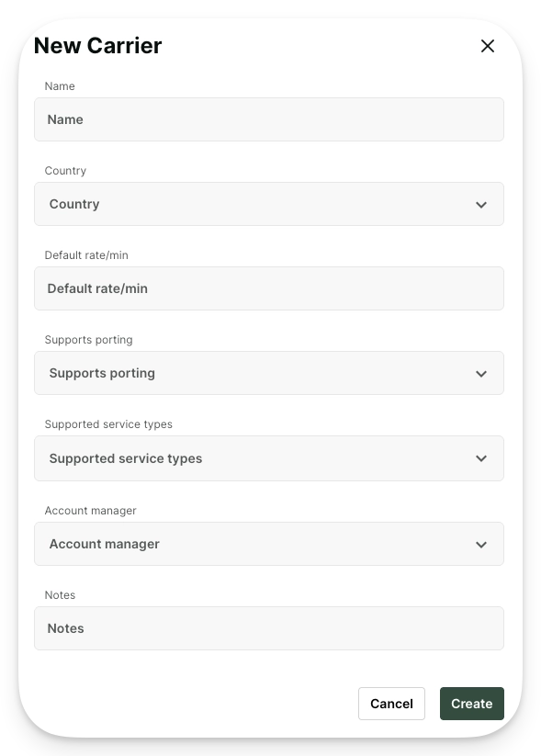Focus the Name input field
Image resolution: width=541 pixels, height=756 pixels.
pos(269,119)
